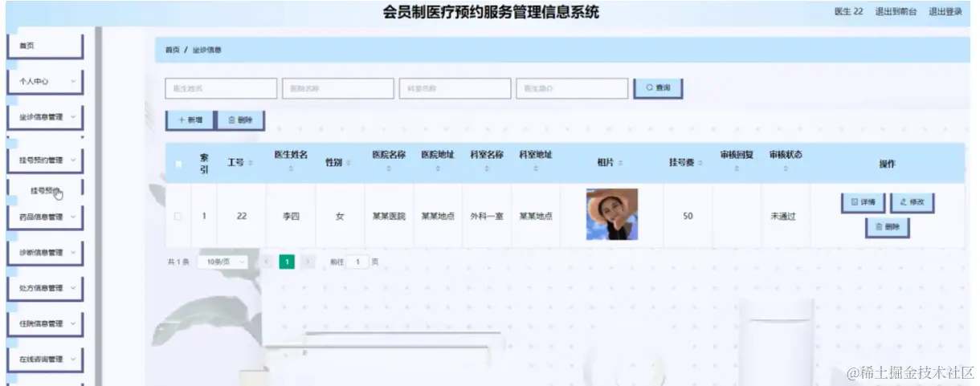Sort by 医院名称 column sort icon

(x=389, y=169)
